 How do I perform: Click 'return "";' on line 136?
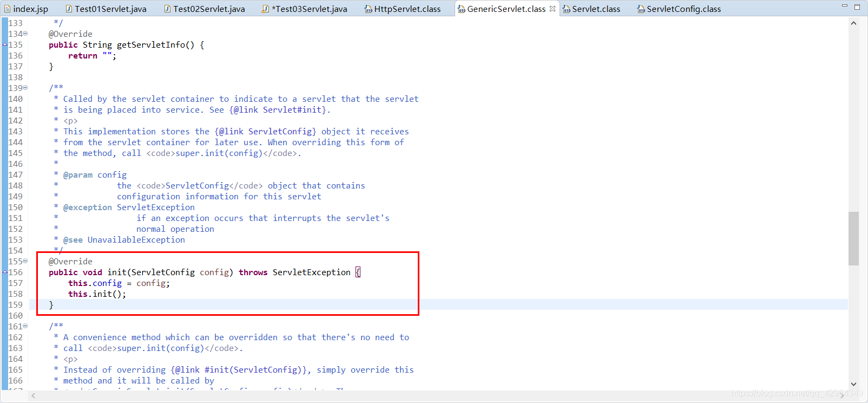(93, 56)
